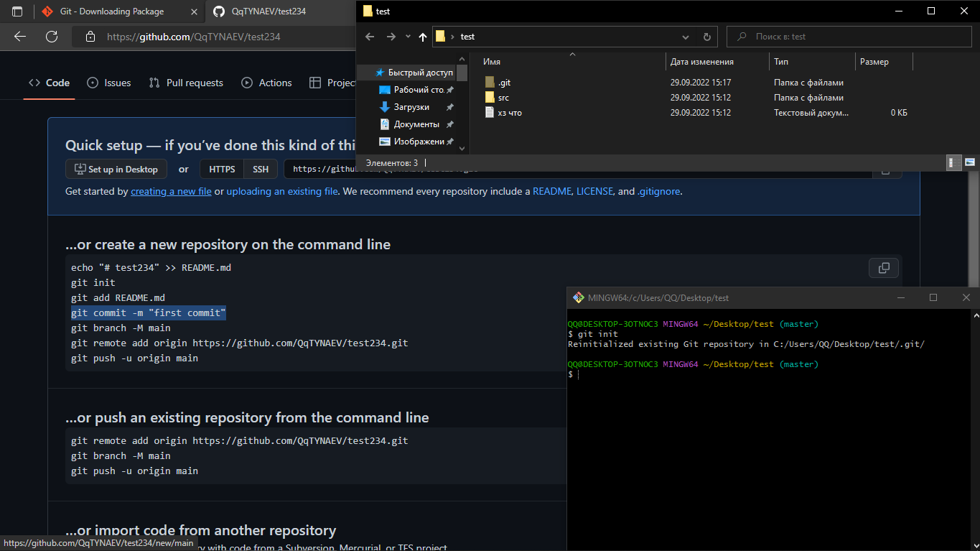This screenshot has height=551, width=980.
Task: Click 'Reinitialized existing Git repository' terminal line
Action: (746, 344)
